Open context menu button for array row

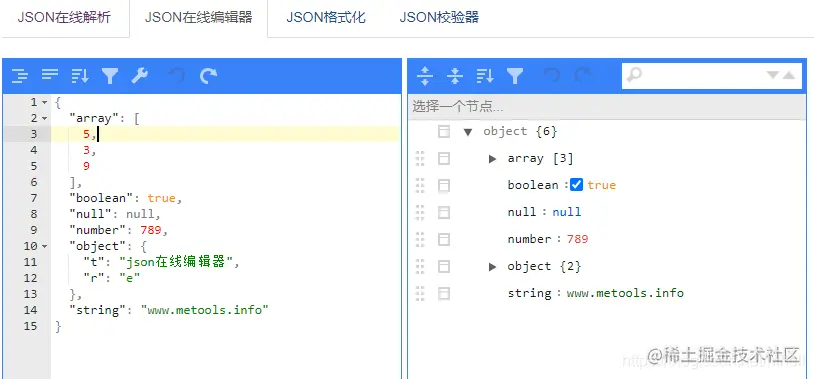(444, 158)
